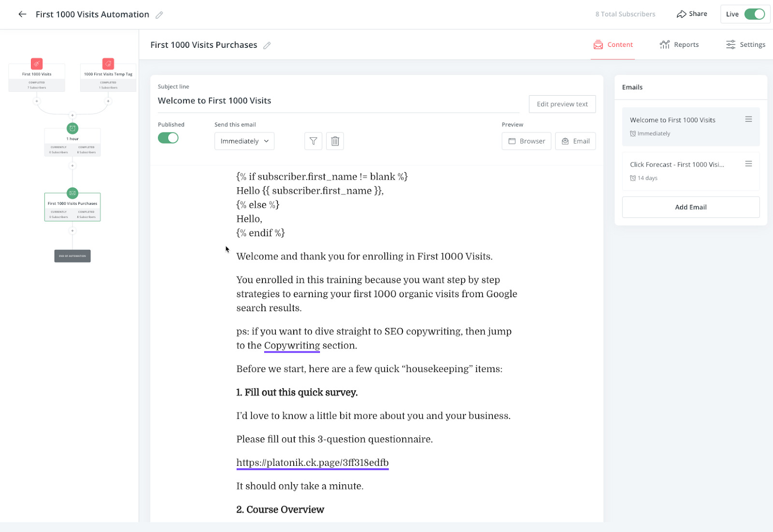This screenshot has width=773, height=532.
Task: Click the drag handle on the Welcome email card
Action: pyautogui.click(x=748, y=118)
